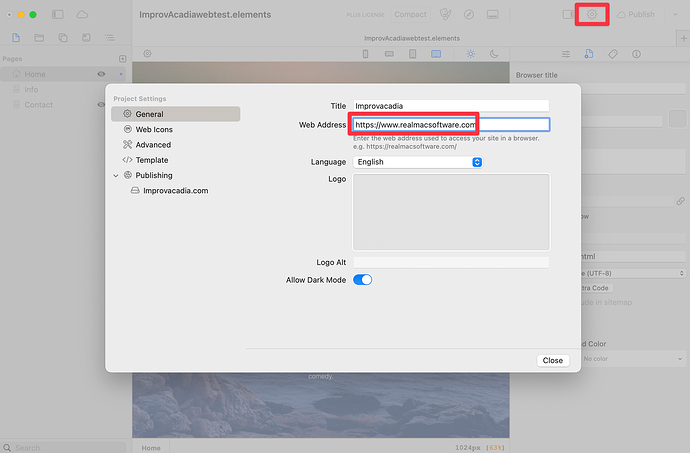Screen dimensions: 690x453
Task: Open the Language dropdown
Action: [x=418, y=162]
